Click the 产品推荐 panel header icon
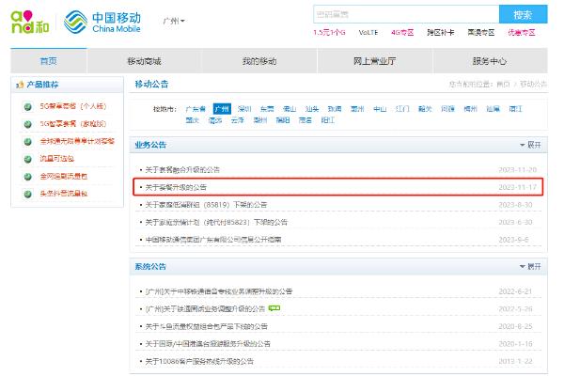Image resolution: width=564 pixels, height=392 pixels. [18, 85]
